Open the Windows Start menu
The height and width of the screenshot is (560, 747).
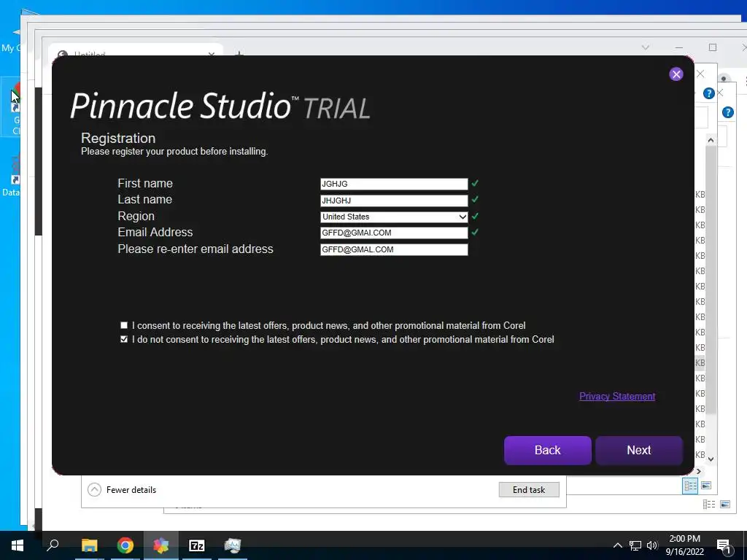[x=18, y=545]
